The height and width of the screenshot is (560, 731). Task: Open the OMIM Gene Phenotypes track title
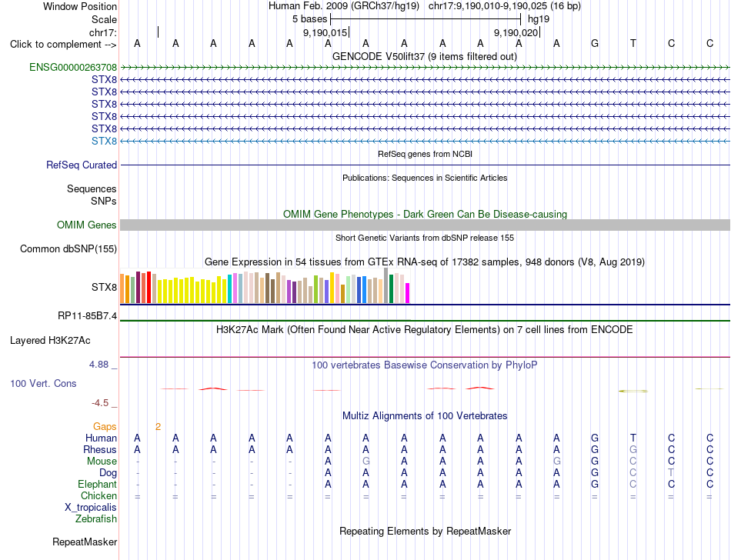426,215
